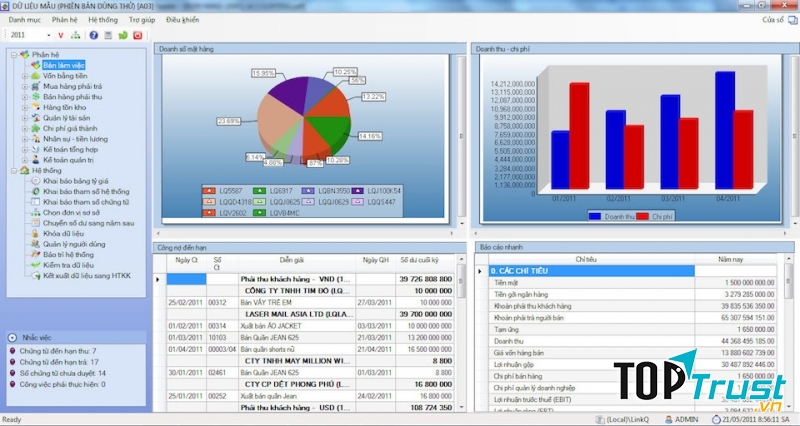This screenshot has height=426, width=800.
Task: Click the blue Doanh thu legend swatch
Action: coord(595,215)
